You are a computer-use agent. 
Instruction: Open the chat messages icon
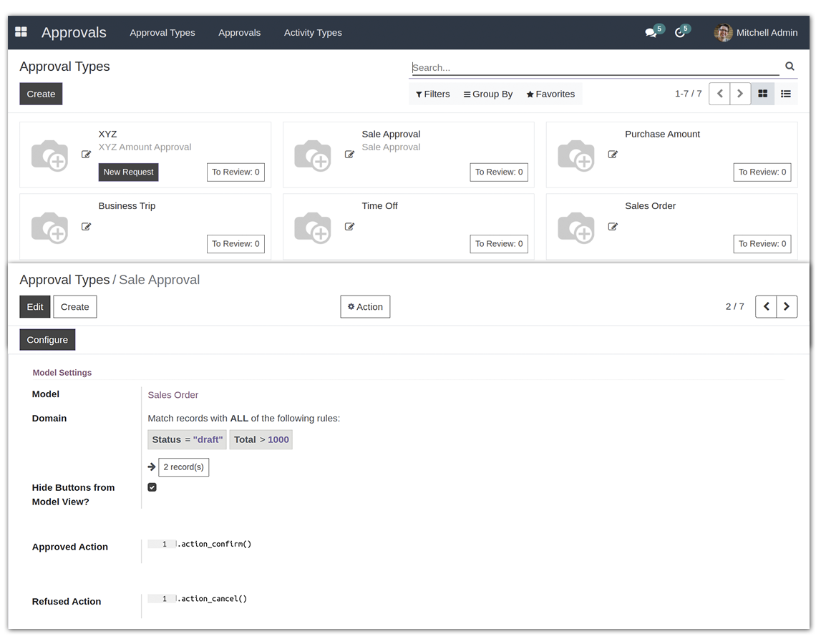tap(651, 33)
